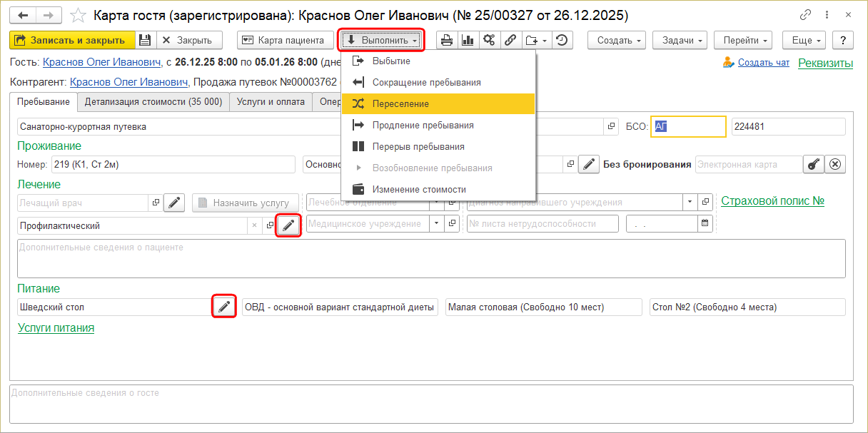Click the Создать чат link

click(764, 63)
